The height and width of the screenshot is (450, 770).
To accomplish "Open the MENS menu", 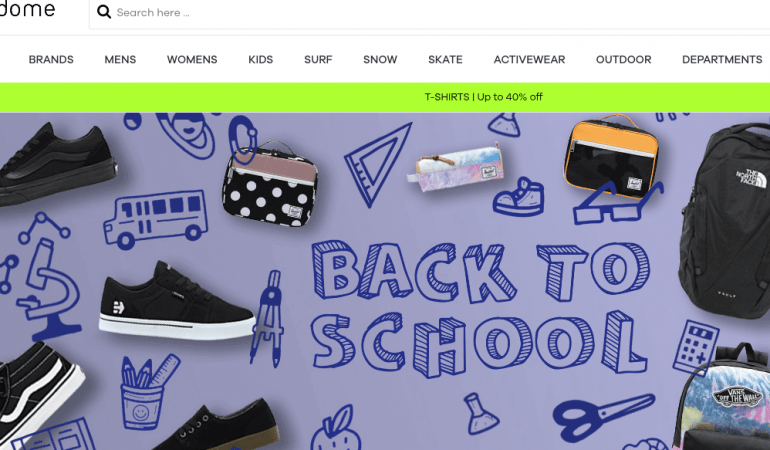I will [120, 59].
